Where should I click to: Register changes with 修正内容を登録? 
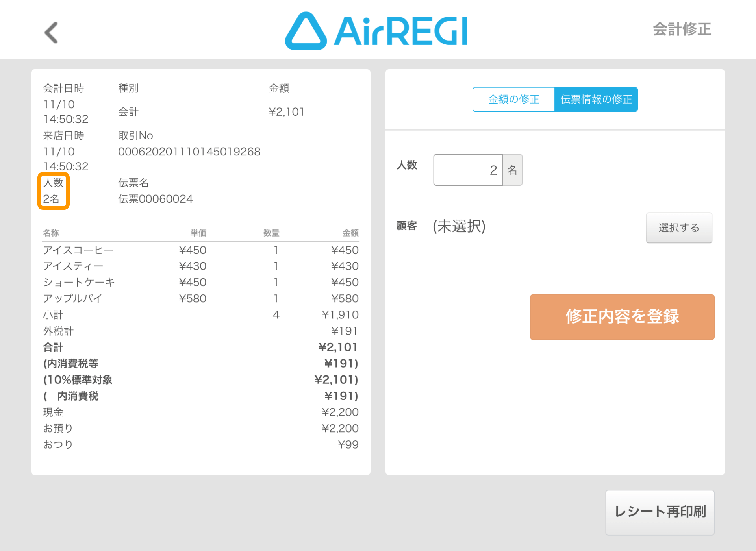point(622,317)
